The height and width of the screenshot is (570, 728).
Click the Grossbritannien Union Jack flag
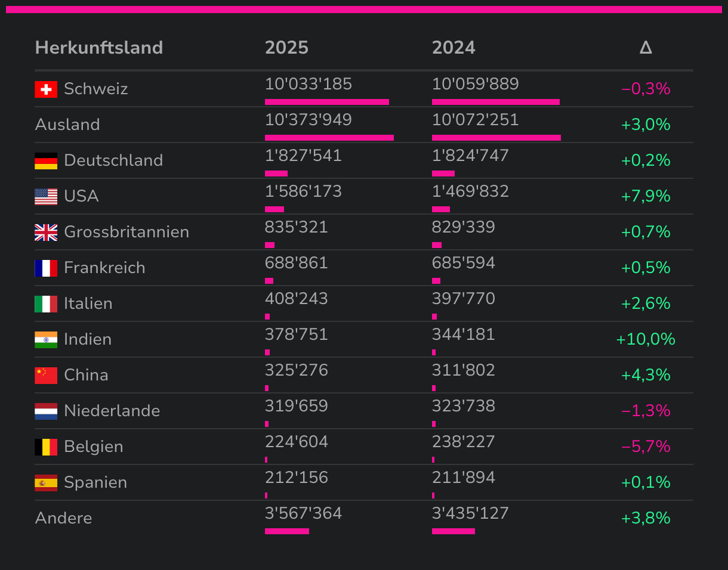pyautogui.click(x=46, y=233)
